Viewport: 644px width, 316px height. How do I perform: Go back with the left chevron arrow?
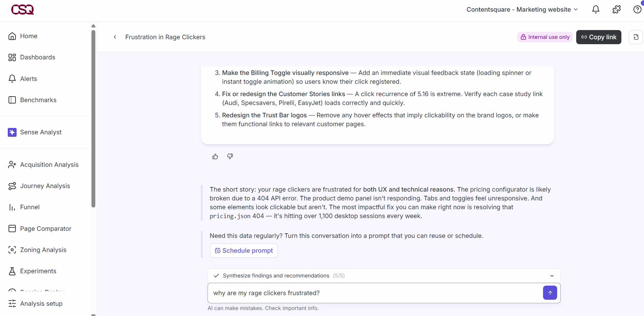pyautogui.click(x=115, y=37)
